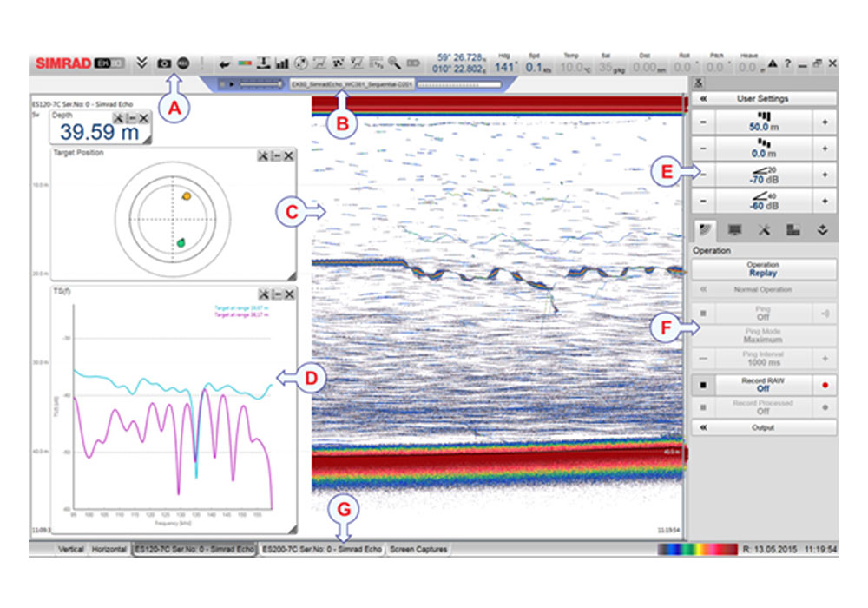
Task: Open the Display monitor menu icon
Action: [736, 230]
